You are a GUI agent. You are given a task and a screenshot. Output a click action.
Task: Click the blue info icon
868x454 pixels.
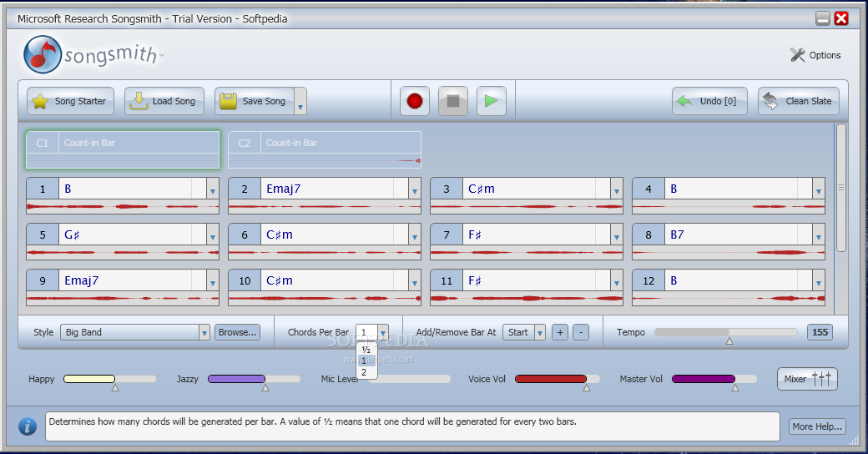[x=27, y=426]
